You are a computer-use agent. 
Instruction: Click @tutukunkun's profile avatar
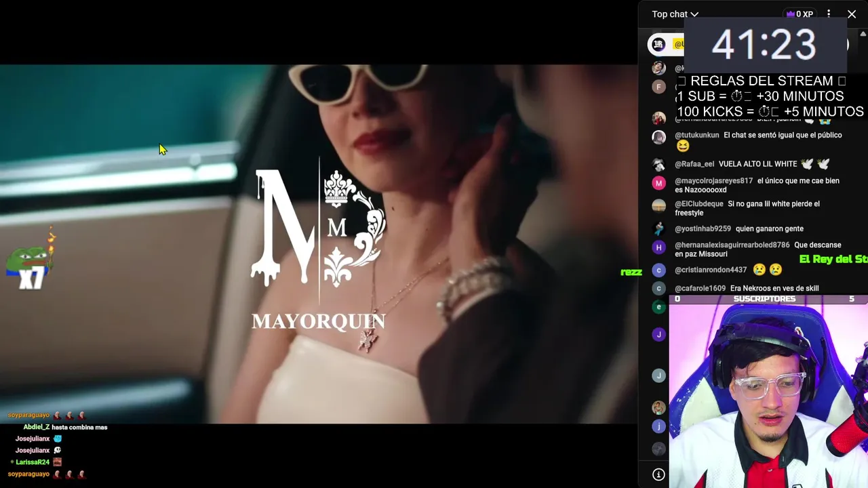[658, 138]
